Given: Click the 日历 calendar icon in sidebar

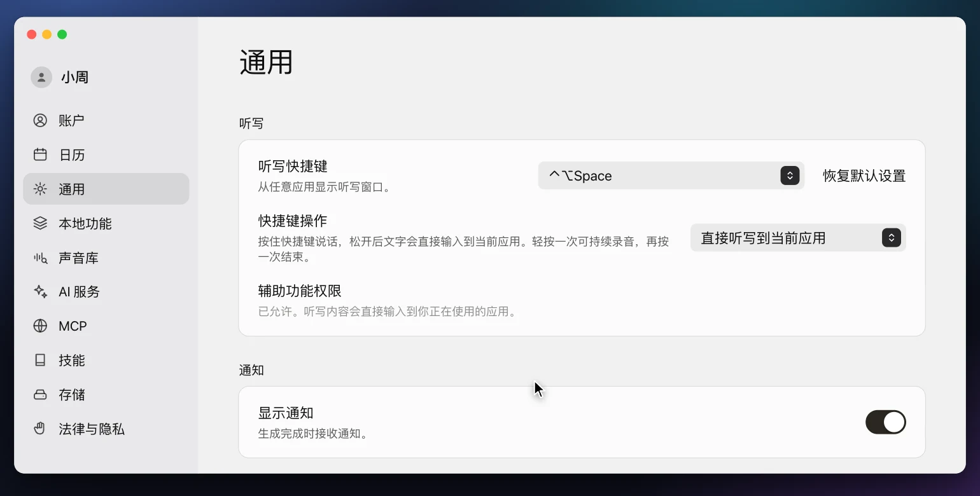Looking at the screenshot, I should (x=40, y=155).
